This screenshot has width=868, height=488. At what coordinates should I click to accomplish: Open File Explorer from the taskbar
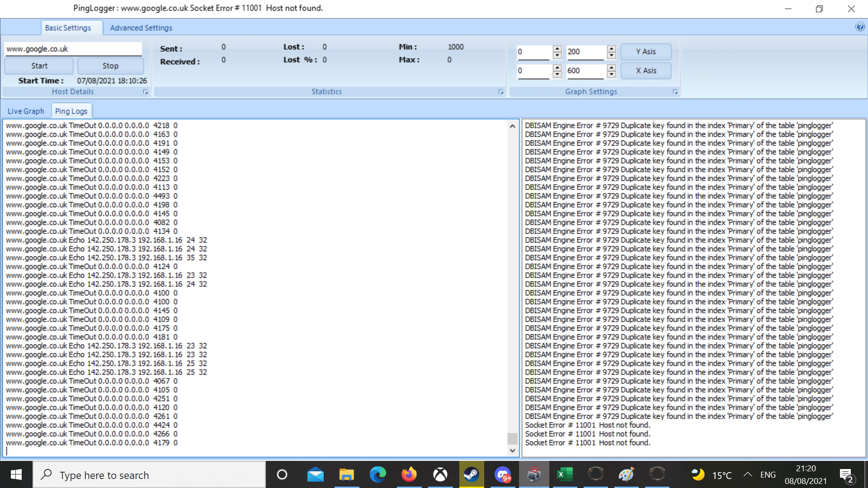[346, 474]
